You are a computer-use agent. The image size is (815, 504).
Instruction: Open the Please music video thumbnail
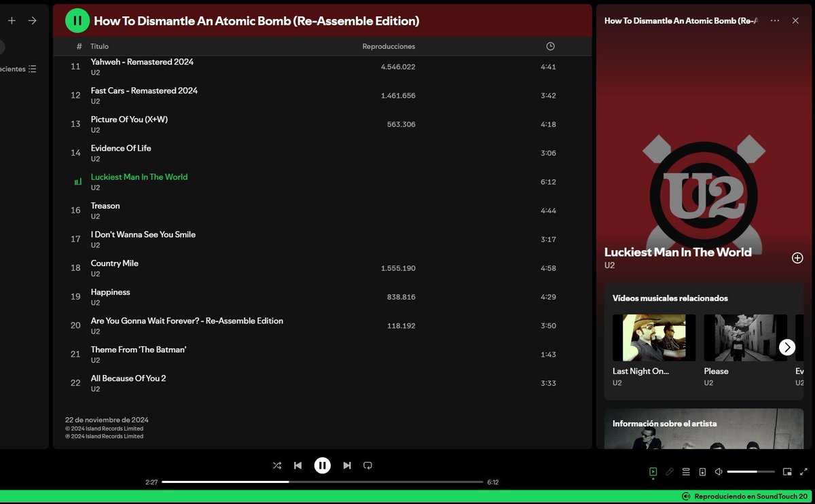pos(745,338)
